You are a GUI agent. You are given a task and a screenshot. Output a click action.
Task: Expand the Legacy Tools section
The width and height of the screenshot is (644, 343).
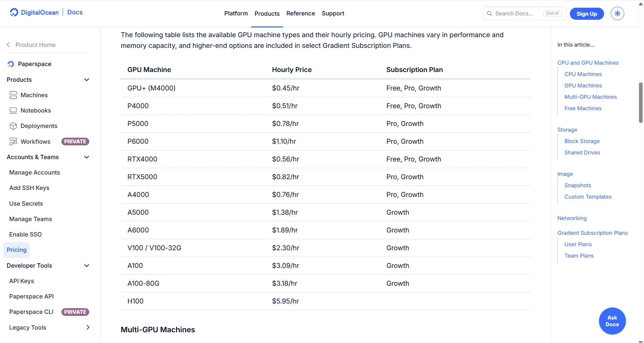(88, 327)
